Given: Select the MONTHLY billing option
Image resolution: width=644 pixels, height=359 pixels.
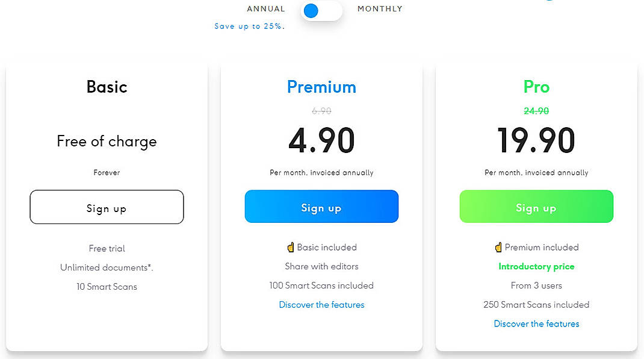Looking at the screenshot, I should pos(380,8).
